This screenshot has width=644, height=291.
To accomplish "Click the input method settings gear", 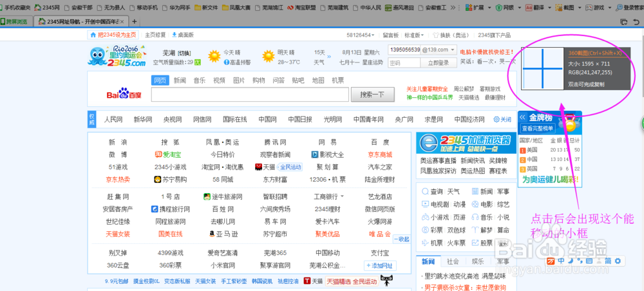I will (x=617, y=261).
